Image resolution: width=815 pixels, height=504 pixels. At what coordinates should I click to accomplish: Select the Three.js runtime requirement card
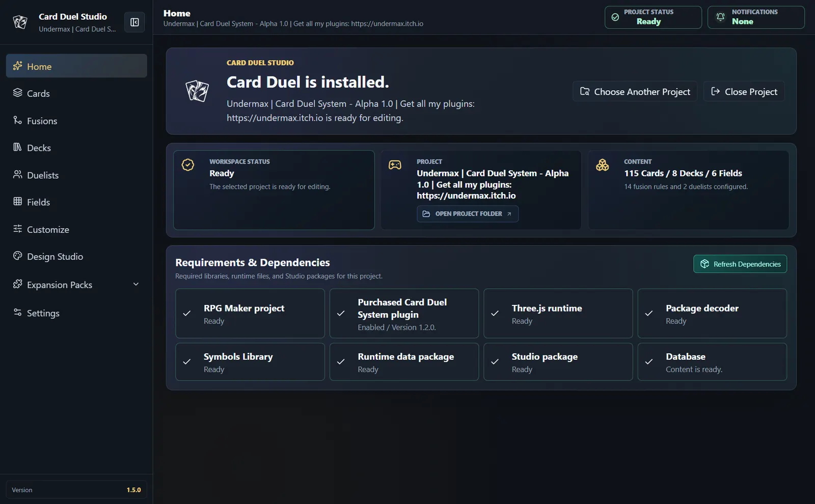point(558,314)
